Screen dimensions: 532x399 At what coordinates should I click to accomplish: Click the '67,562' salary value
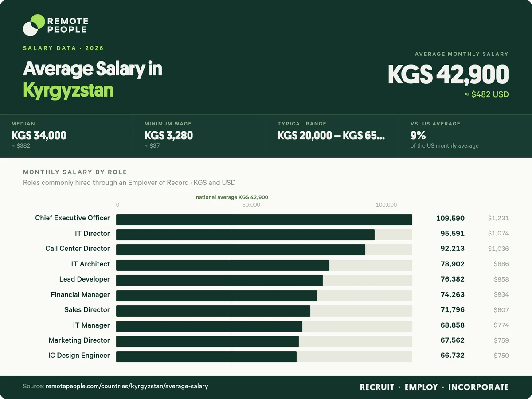point(452,340)
